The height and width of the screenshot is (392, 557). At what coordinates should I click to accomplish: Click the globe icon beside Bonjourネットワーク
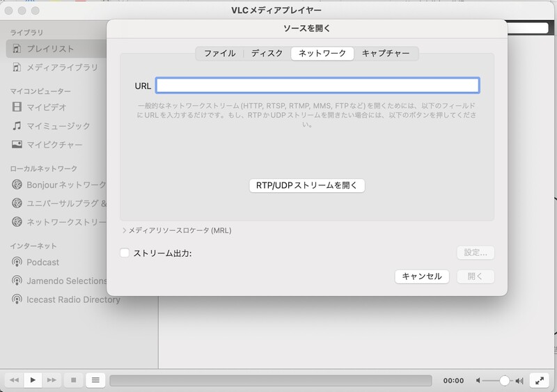pyautogui.click(x=17, y=185)
